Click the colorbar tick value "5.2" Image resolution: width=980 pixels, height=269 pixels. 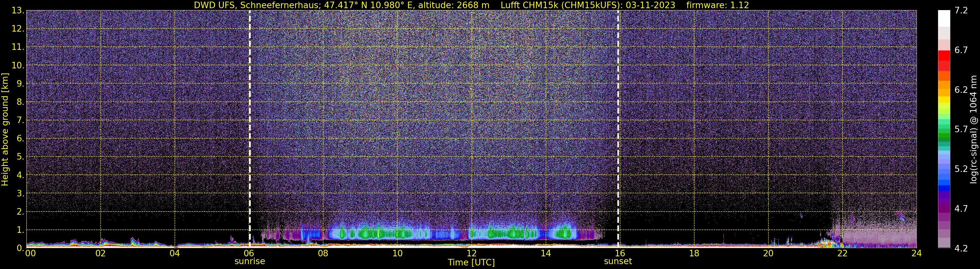pos(960,169)
